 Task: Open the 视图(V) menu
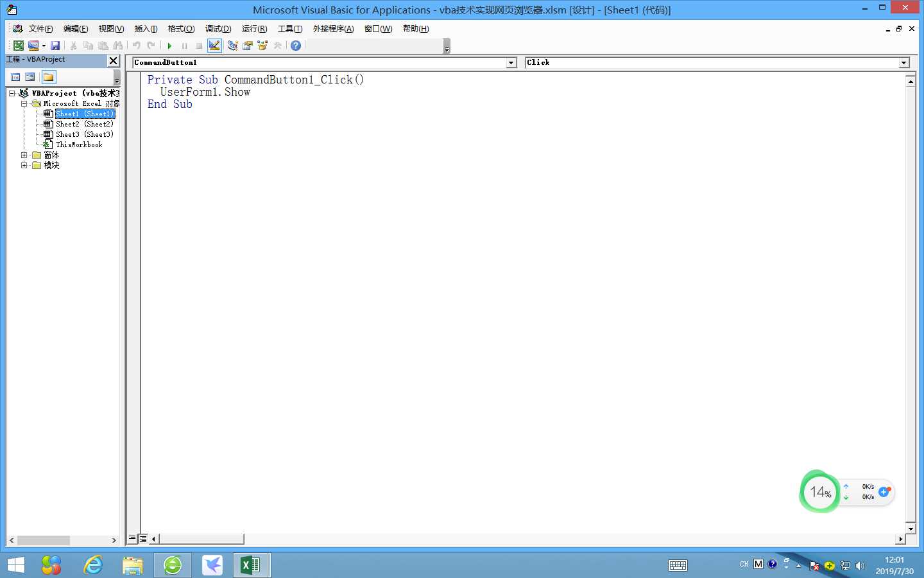pos(111,29)
